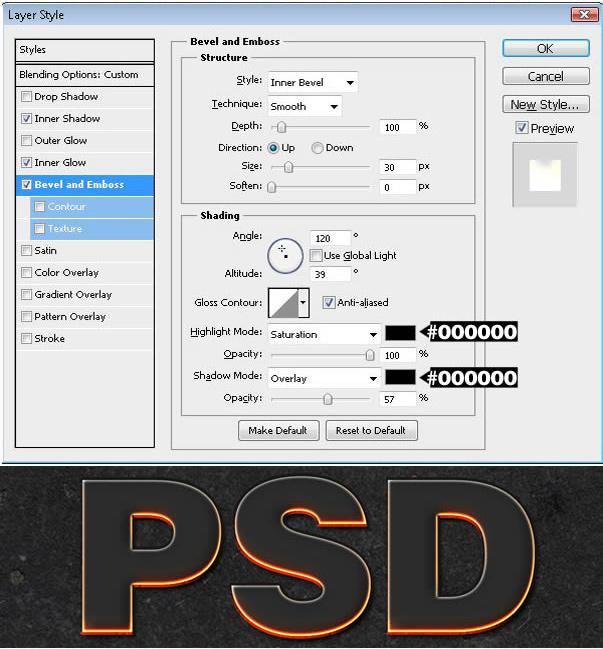The width and height of the screenshot is (603, 649).
Task: Click the Soften slider handle
Action: click(271, 187)
